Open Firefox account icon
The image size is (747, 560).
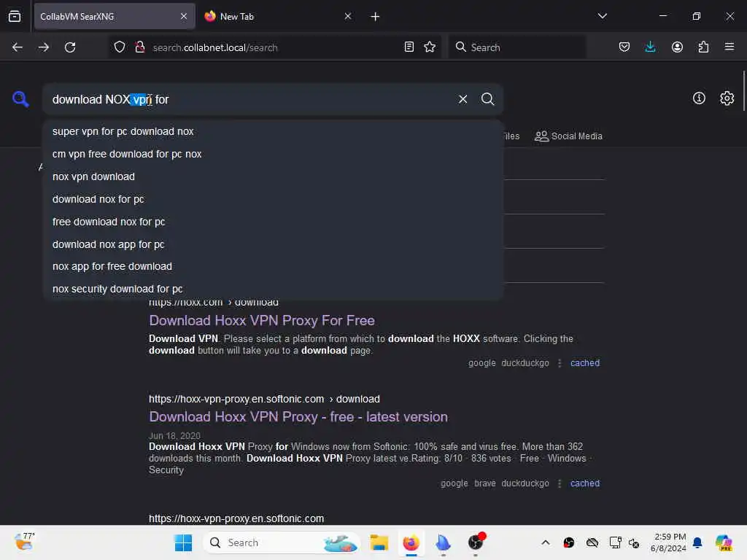click(x=677, y=47)
